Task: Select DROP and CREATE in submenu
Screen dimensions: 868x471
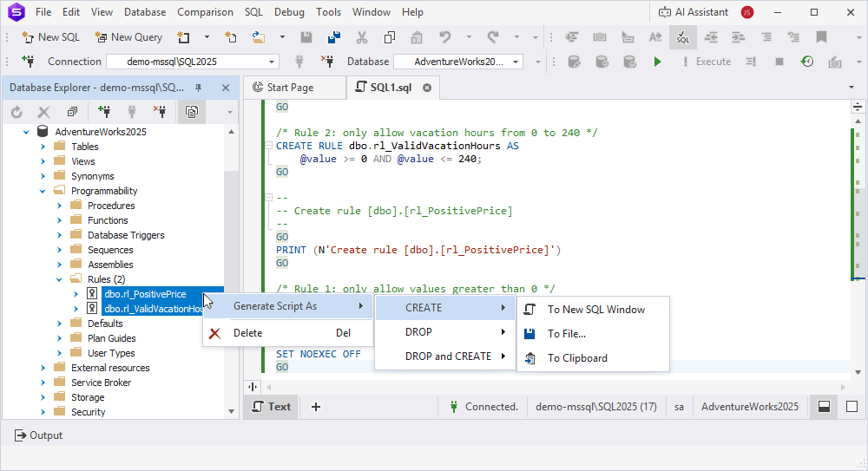Action: click(x=445, y=357)
